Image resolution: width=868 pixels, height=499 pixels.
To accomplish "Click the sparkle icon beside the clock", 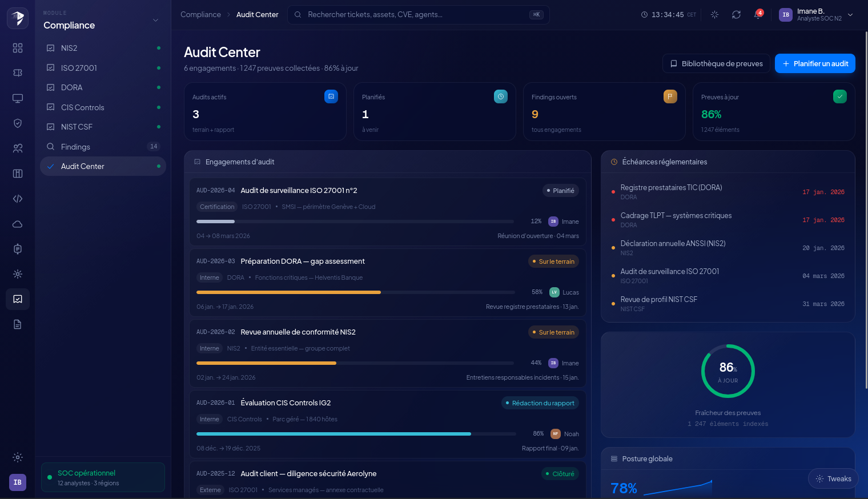I will [714, 15].
